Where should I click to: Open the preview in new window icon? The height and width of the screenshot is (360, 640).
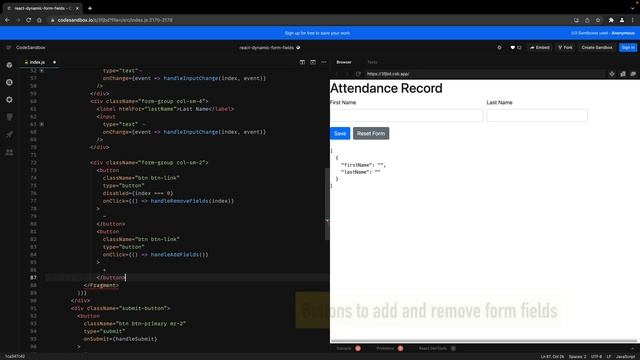click(x=622, y=74)
